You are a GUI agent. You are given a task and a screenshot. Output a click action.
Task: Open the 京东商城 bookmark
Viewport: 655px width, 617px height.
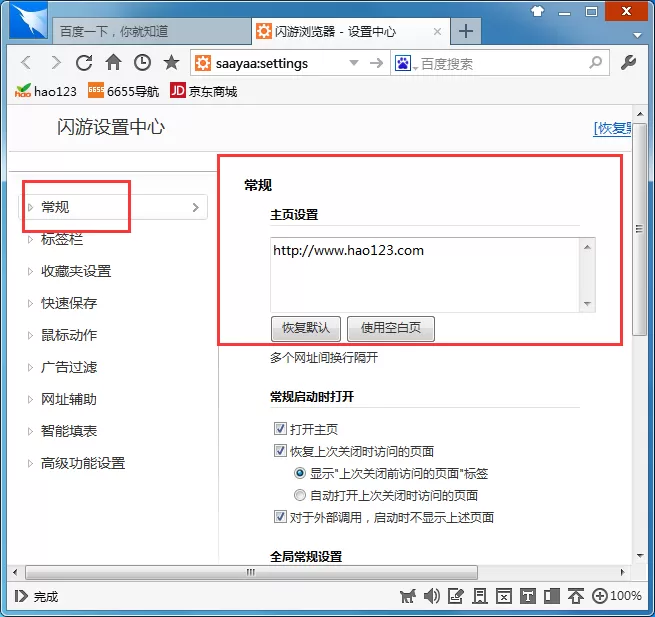(x=203, y=91)
